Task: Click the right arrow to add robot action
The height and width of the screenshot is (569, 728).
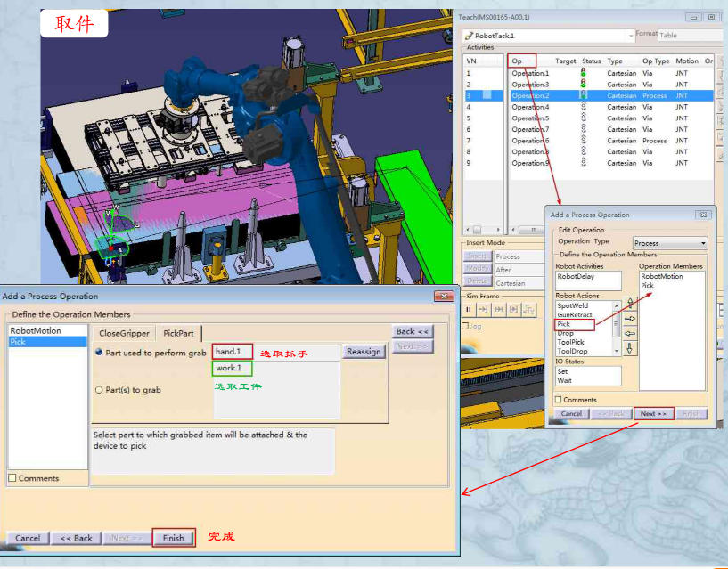Action: coord(630,319)
